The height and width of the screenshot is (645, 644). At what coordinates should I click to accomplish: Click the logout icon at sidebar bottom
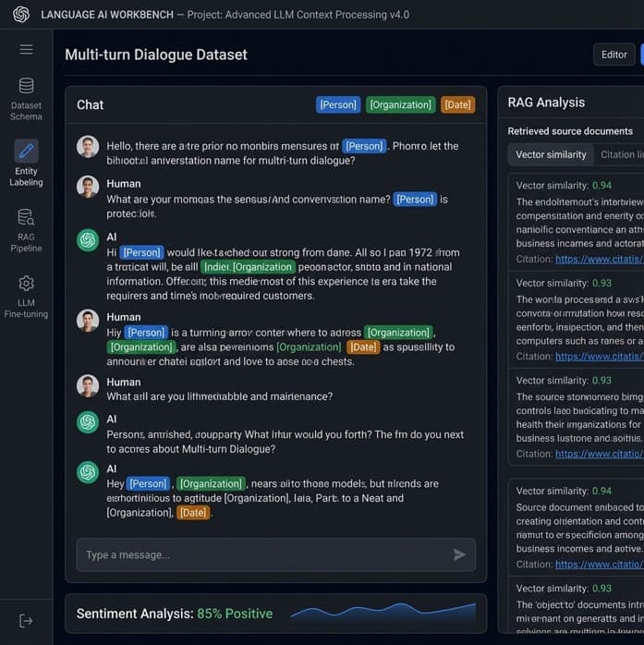(x=26, y=621)
